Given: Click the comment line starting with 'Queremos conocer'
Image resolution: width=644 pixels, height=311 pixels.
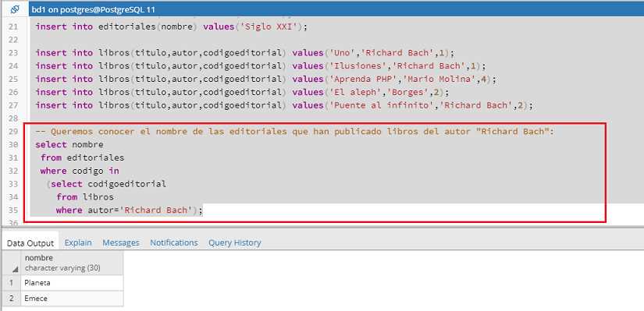Looking at the screenshot, I should point(295,132).
